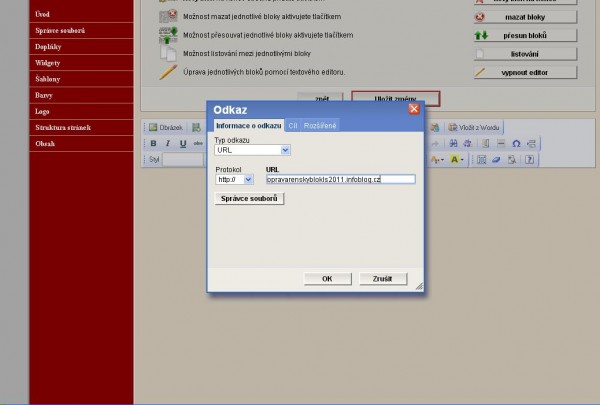Screen dimensions: 600x405
Task: Switch to the Rozšířené tab
Action: point(319,125)
